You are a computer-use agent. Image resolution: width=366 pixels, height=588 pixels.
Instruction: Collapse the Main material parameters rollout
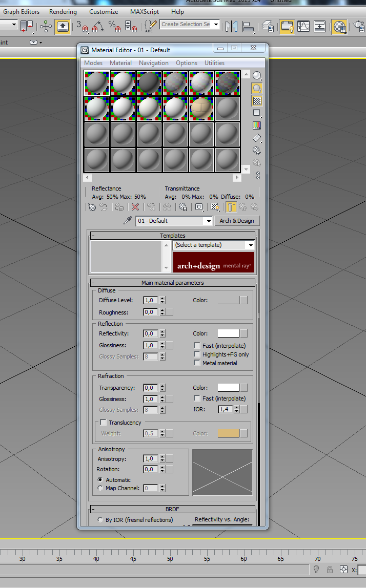(172, 283)
